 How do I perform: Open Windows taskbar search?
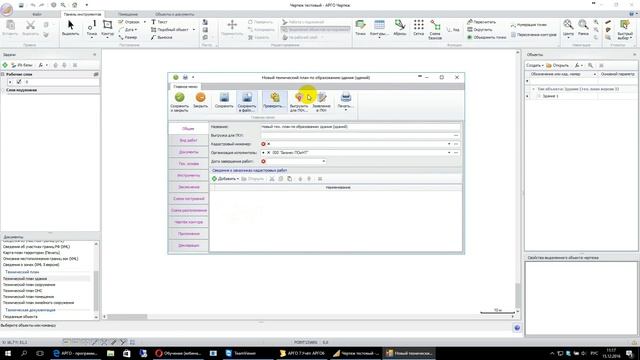click(24, 353)
